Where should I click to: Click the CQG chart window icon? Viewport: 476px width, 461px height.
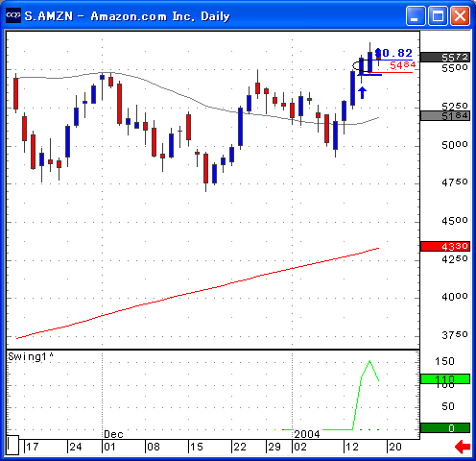click(13, 15)
